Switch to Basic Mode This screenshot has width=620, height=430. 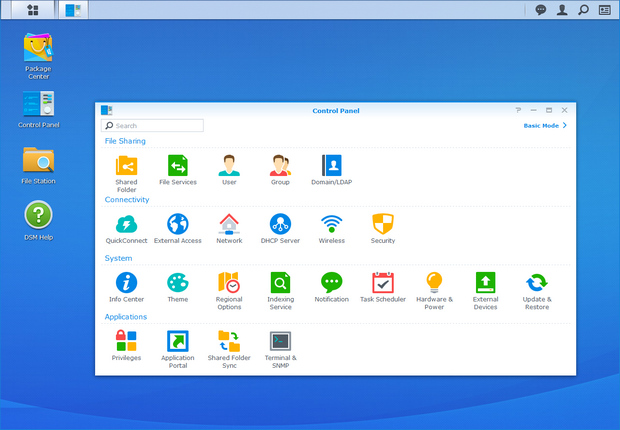[x=545, y=125]
